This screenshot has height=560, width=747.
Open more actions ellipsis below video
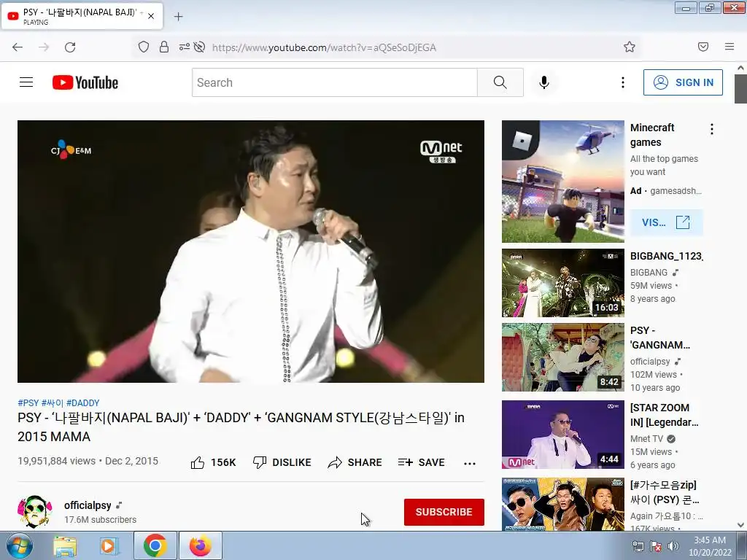[x=470, y=463]
